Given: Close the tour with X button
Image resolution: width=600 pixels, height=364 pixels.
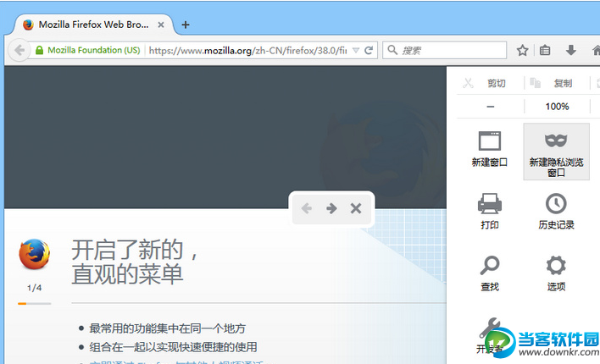Looking at the screenshot, I should click(x=356, y=208).
